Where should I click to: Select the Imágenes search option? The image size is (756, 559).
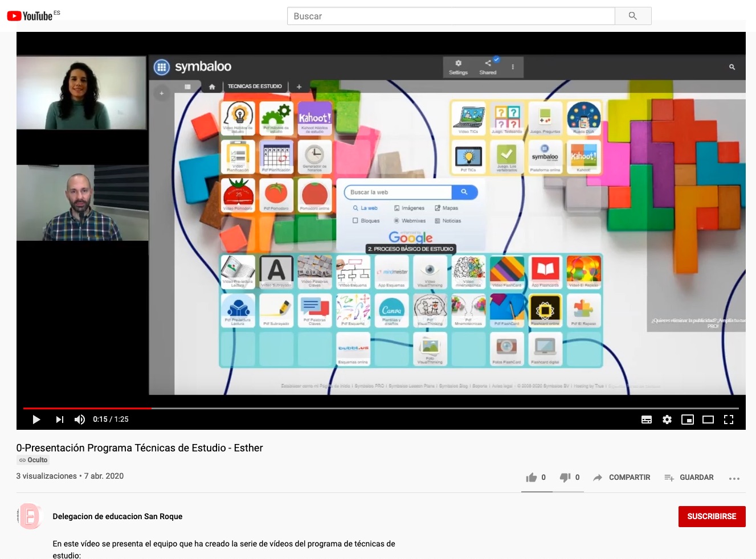coord(409,208)
